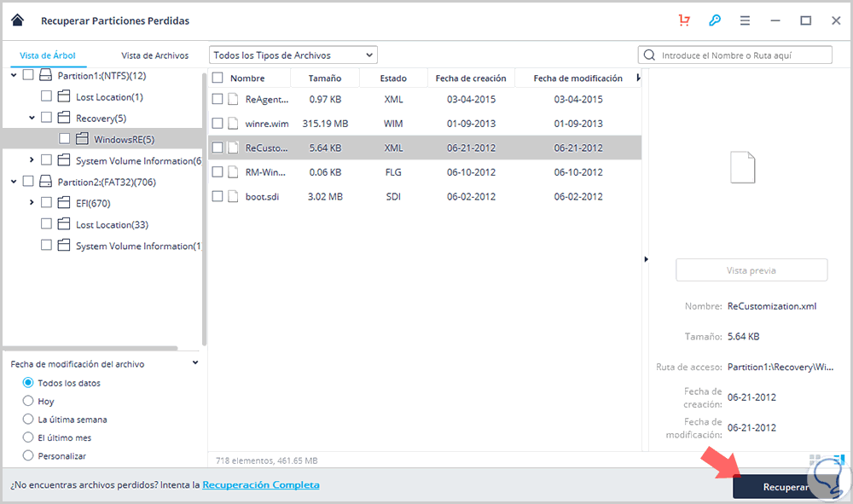This screenshot has height=504, width=853.
Task: Open Todos los Tipos de Archivos dropdown
Action: pyautogui.click(x=293, y=55)
